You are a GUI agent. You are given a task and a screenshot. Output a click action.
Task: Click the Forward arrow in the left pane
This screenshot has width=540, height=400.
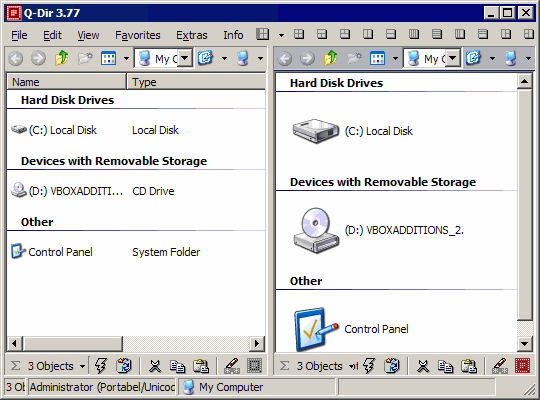(38, 59)
